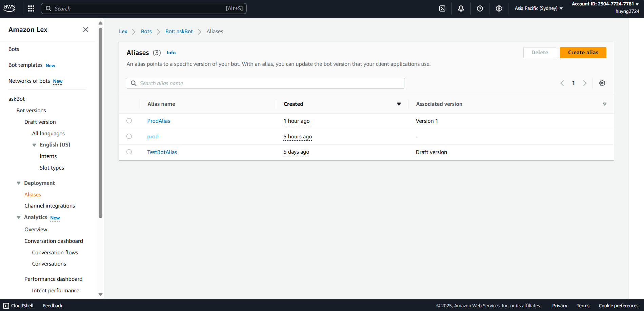Click the Create alias button

pos(583,53)
